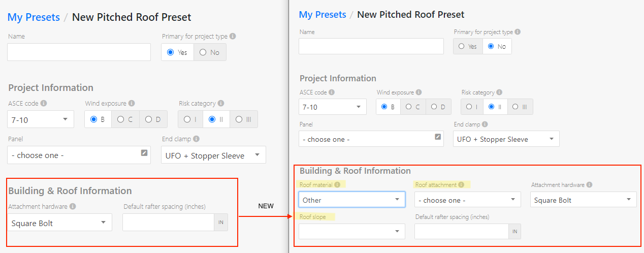
Task: Open My Presets breadcrumb link on left
Action: click(34, 17)
